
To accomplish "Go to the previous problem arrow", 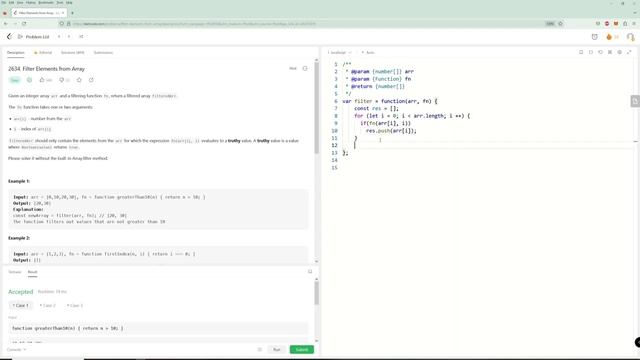I will [x=59, y=37].
